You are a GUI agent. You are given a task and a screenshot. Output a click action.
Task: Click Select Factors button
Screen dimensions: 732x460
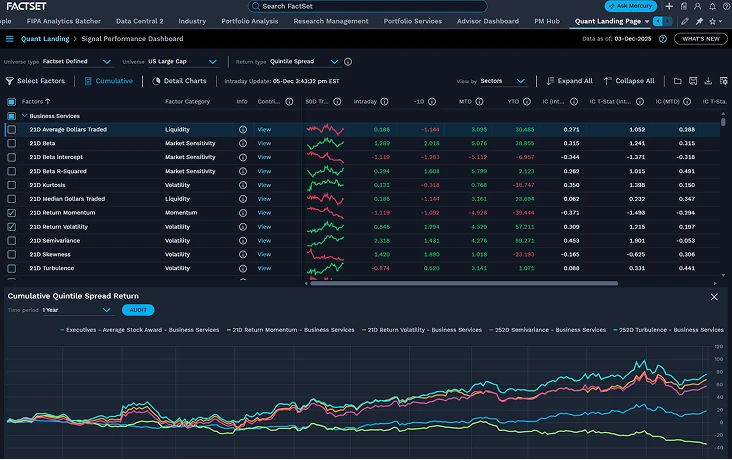pyautogui.click(x=35, y=81)
